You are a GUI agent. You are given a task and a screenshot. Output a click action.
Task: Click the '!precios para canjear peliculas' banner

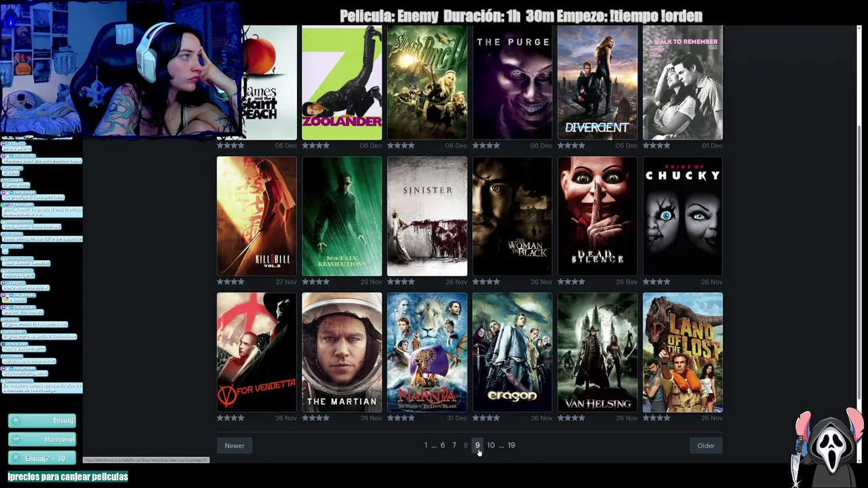(68, 476)
